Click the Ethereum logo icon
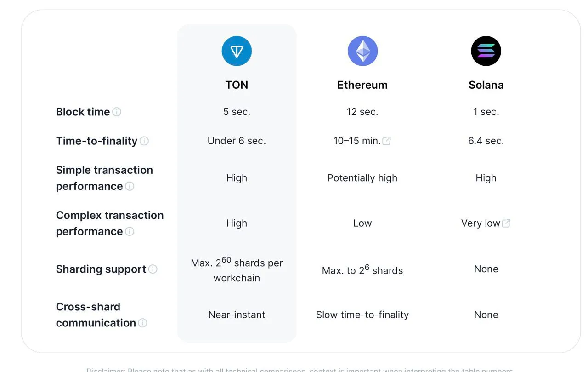 (x=362, y=51)
